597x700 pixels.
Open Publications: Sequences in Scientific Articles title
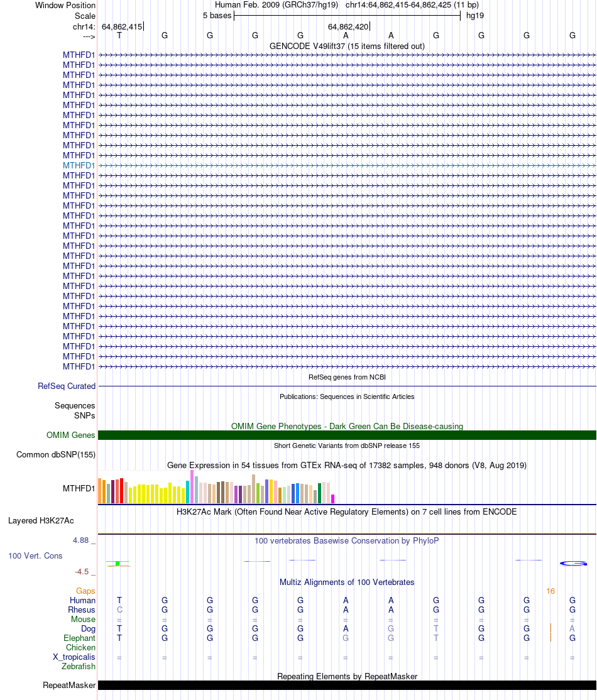click(x=347, y=396)
